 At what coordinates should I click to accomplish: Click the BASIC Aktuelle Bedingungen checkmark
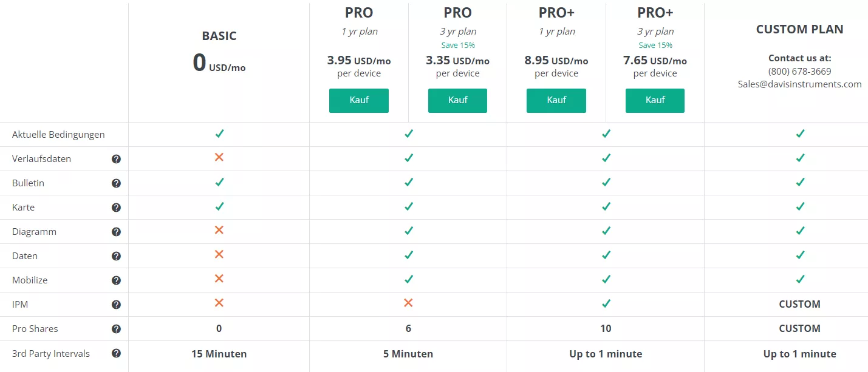(219, 134)
